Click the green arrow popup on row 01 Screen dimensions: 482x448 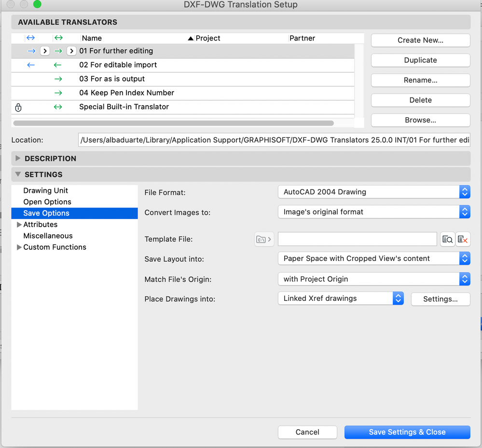[x=71, y=51]
